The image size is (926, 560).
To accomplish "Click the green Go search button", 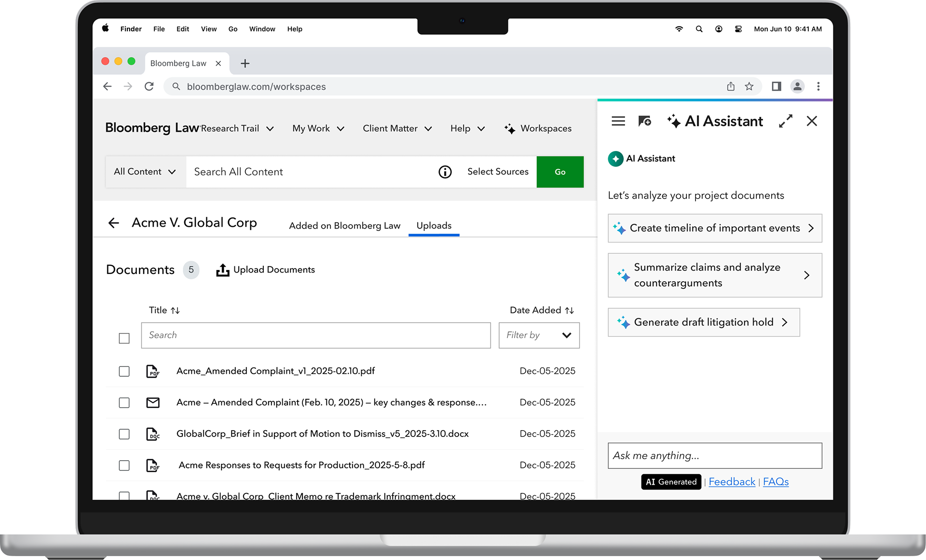I will 559,172.
